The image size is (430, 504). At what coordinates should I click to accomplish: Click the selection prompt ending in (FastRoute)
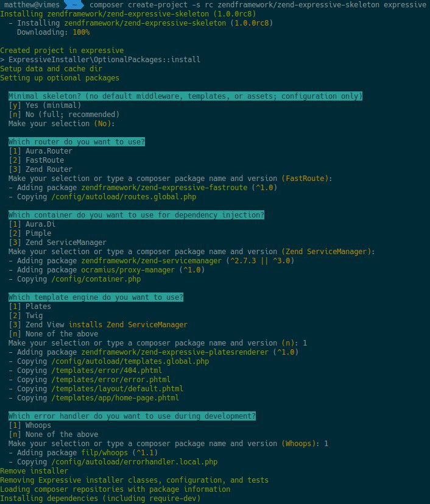pos(170,179)
